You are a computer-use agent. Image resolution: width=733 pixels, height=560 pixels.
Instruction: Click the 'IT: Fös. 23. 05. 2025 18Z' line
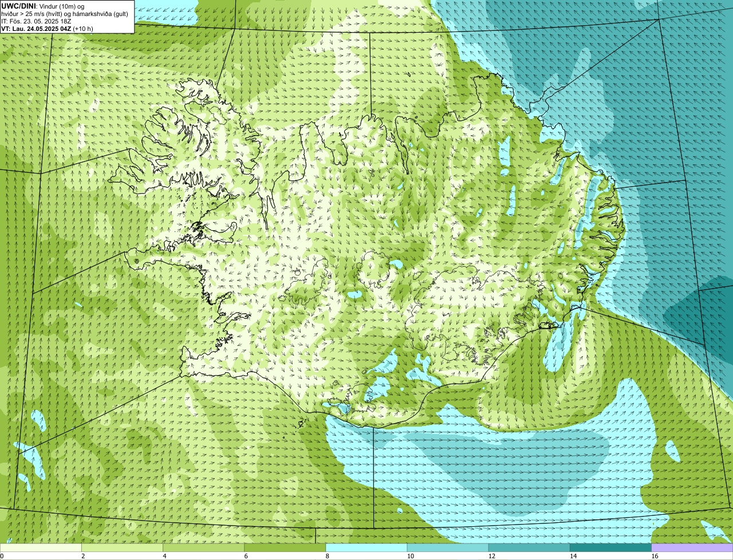pos(36,21)
